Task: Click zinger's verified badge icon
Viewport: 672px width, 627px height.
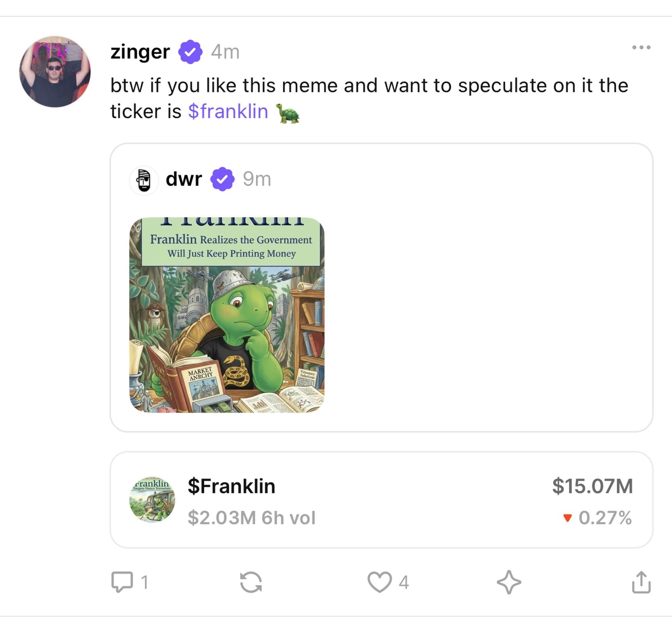Action: (190, 51)
